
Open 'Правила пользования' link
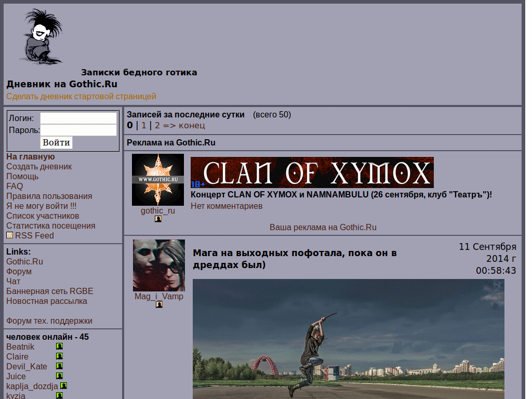click(x=49, y=196)
